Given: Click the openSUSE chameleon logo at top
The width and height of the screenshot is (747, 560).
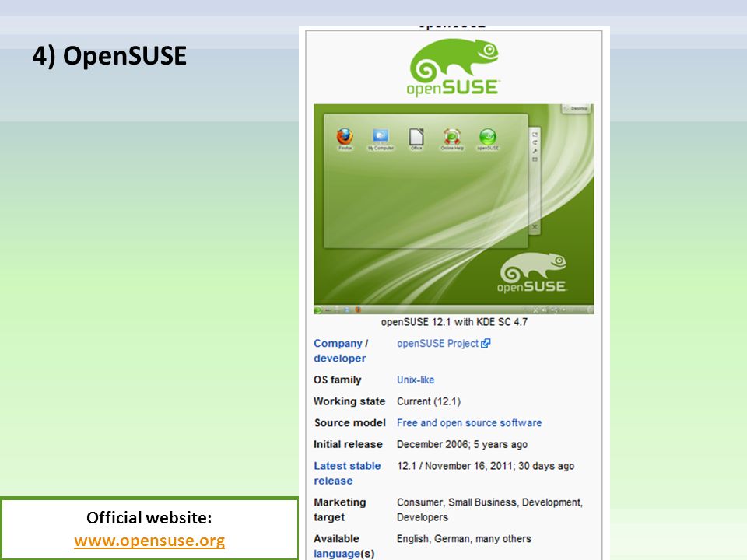Looking at the screenshot, I should click(x=453, y=67).
